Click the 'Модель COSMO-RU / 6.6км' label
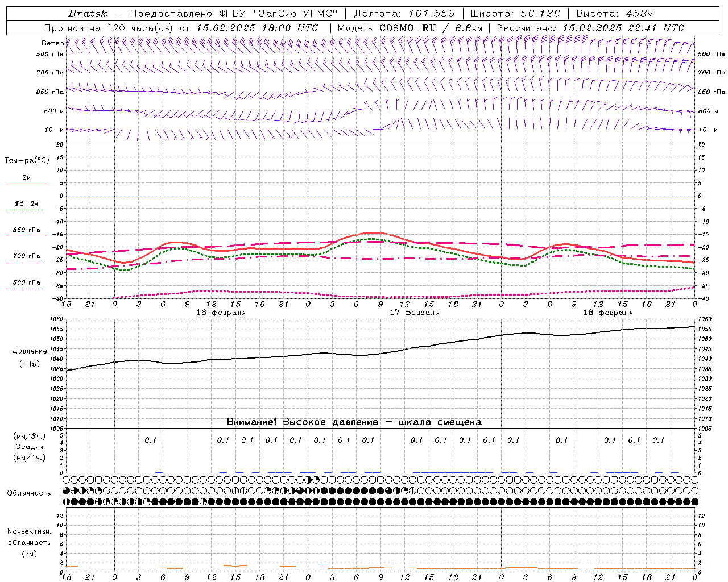Image resolution: width=728 pixels, height=582 pixels. click(x=410, y=28)
